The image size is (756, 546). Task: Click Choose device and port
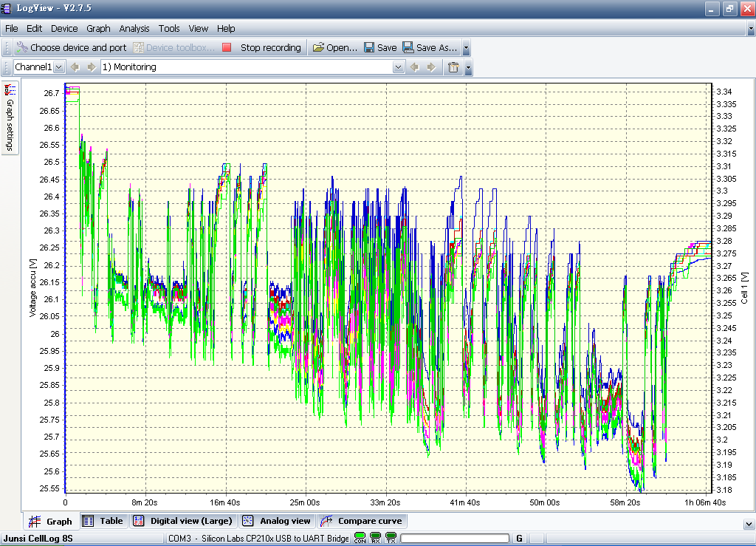71,47
